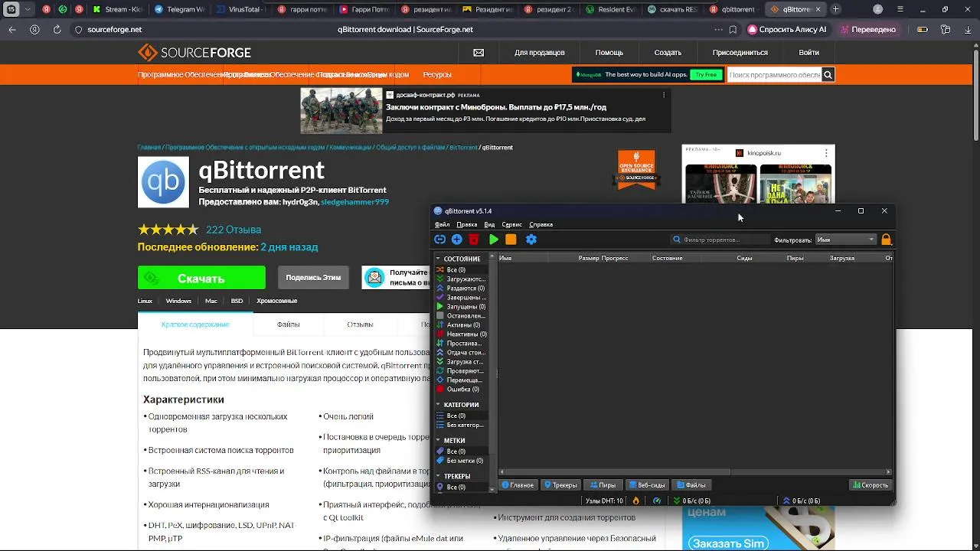Switch to the Файлы tab in qBittorrent
This screenshot has height=551, width=980.
pyautogui.click(x=691, y=485)
